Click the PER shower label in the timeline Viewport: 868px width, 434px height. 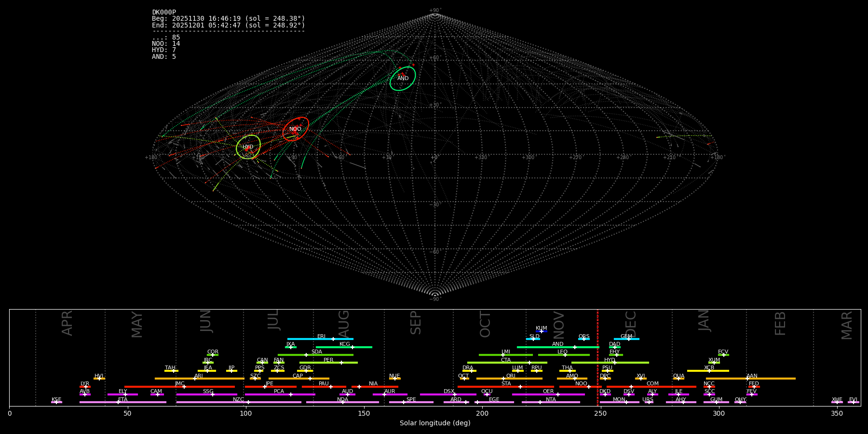click(328, 360)
